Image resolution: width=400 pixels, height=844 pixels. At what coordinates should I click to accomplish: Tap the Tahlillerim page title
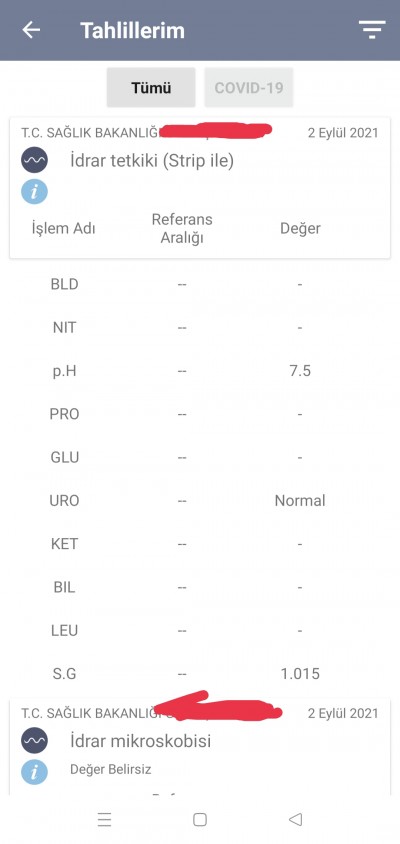[x=132, y=30]
